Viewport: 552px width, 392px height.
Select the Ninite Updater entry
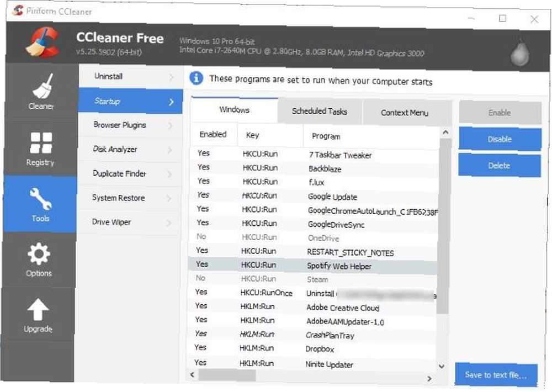point(311,363)
